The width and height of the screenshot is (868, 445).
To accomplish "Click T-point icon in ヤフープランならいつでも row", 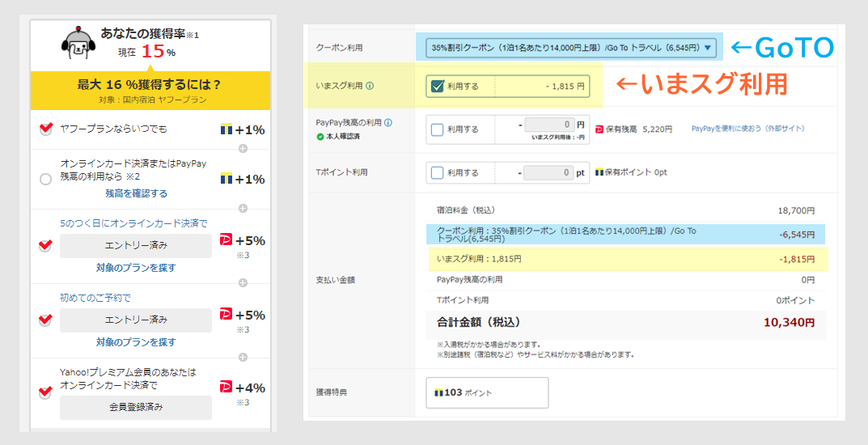I will click(x=227, y=129).
